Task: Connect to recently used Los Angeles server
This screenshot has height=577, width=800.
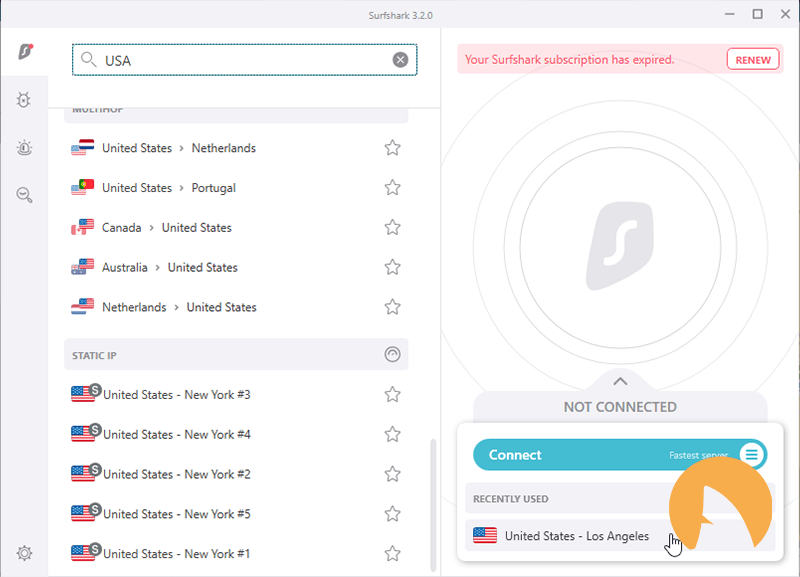Action: pyautogui.click(x=620, y=536)
